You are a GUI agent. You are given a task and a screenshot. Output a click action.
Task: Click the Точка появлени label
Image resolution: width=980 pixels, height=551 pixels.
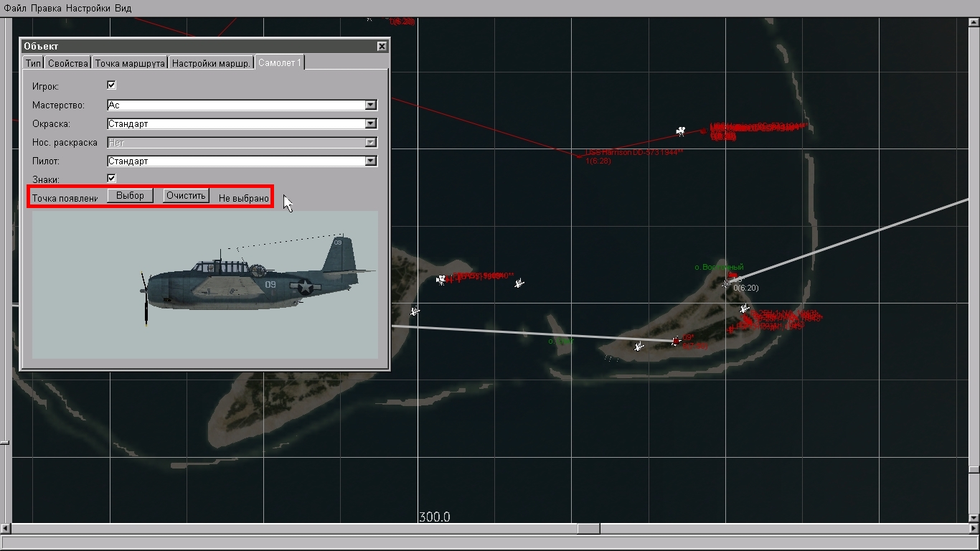(x=65, y=198)
